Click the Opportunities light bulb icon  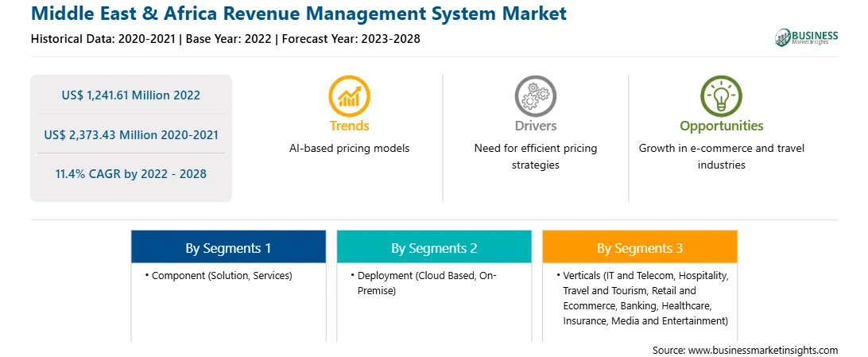pos(721,95)
